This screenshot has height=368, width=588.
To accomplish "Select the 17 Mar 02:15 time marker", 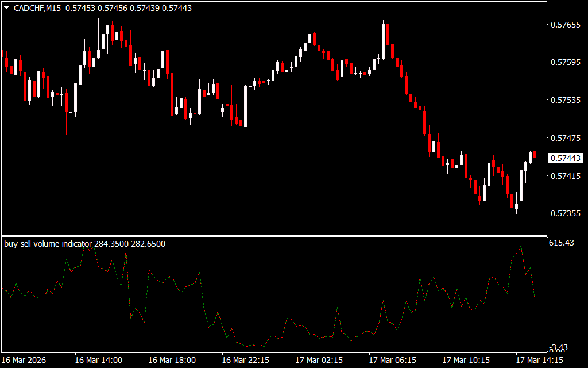I will click(319, 360).
